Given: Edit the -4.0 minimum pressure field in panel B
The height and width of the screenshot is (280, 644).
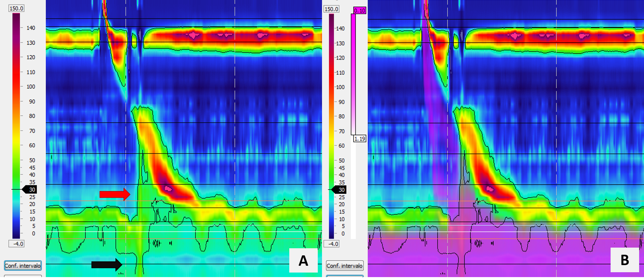Looking at the screenshot, I should pyautogui.click(x=331, y=244).
